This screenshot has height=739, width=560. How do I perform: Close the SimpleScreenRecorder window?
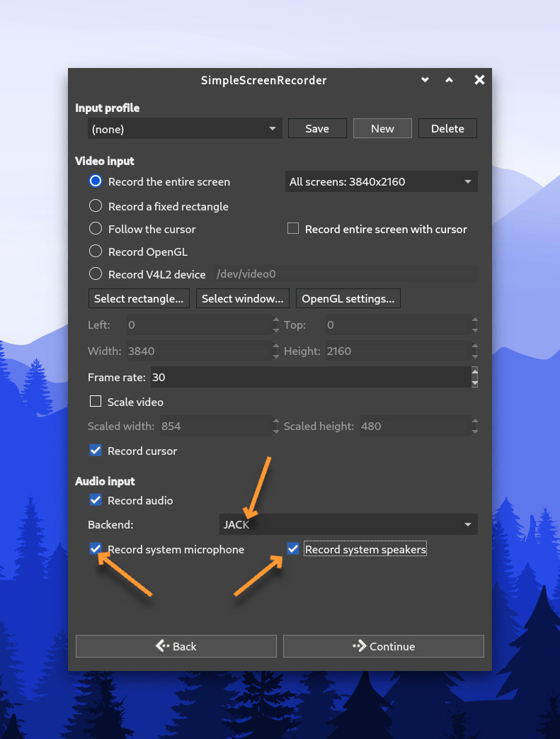(x=479, y=80)
